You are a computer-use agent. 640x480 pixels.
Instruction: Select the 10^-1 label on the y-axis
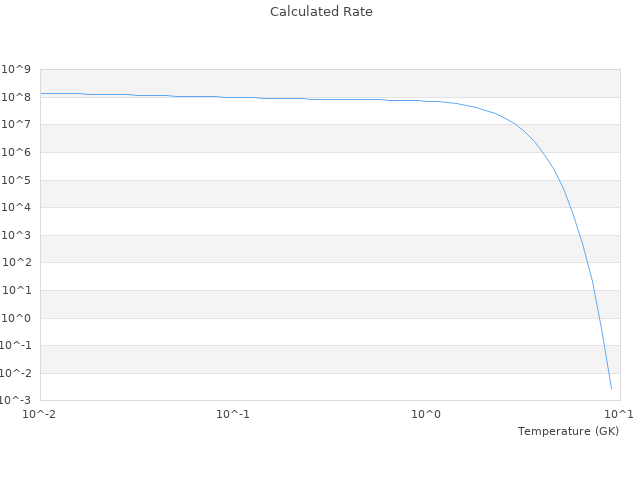[x=15, y=346]
